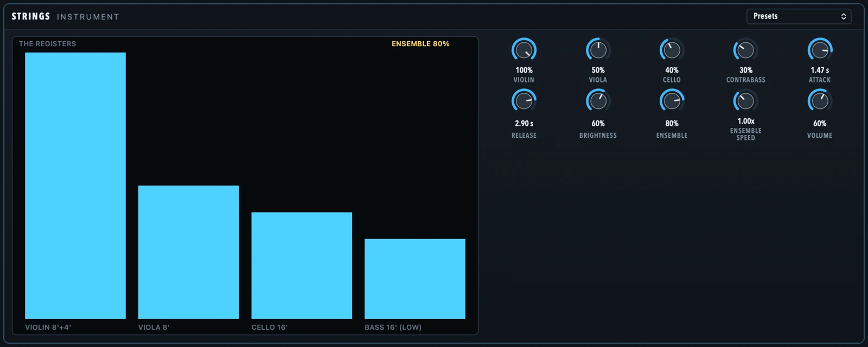The height and width of the screenshot is (347, 868).
Task: Click the Violin 8'+4' register bar
Action: pyautogui.click(x=75, y=185)
